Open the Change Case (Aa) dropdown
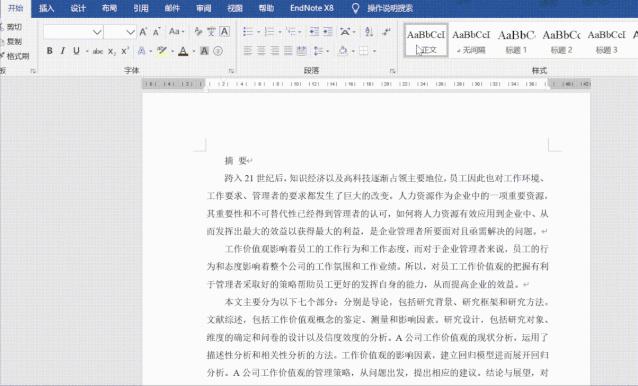638x386 pixels. point(176,31)
